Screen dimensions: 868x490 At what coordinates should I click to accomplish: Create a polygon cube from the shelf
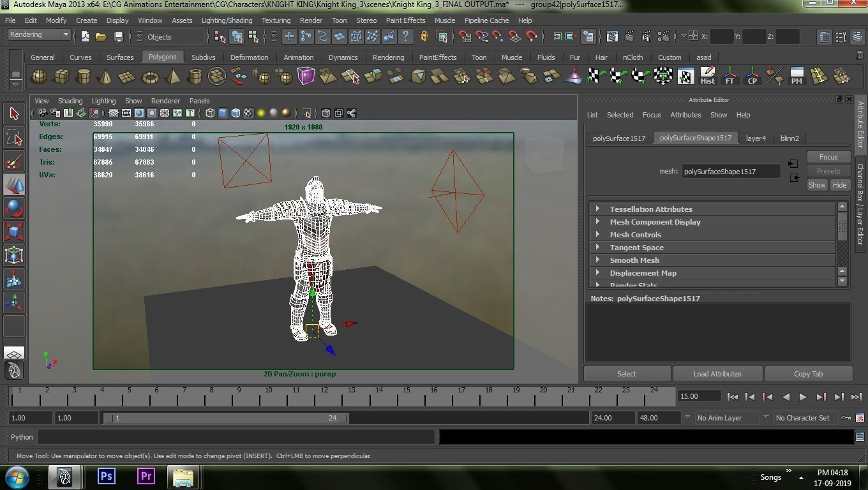(61, 77)
